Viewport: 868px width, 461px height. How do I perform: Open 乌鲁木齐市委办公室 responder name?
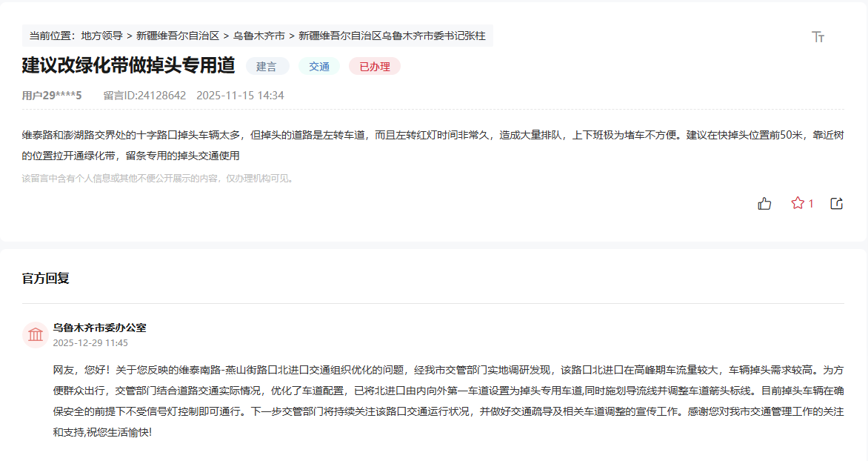pos(99,328)
